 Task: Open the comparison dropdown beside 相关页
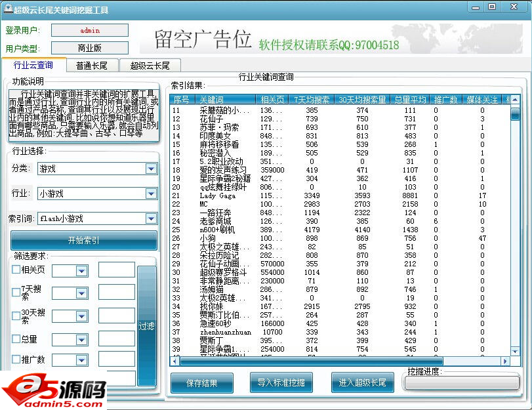tap(81, 270)
